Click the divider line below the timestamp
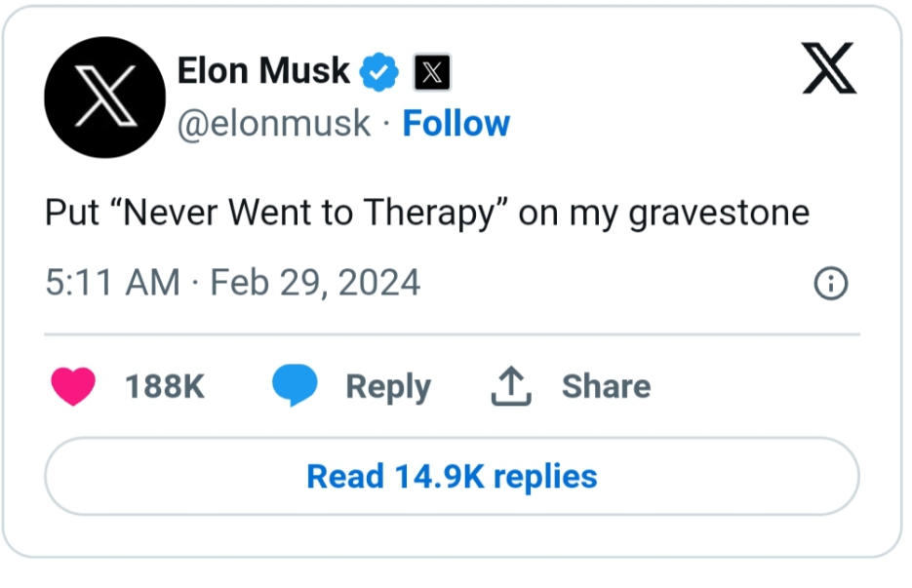Screen dimensions: 912x588 click(452, 334)
